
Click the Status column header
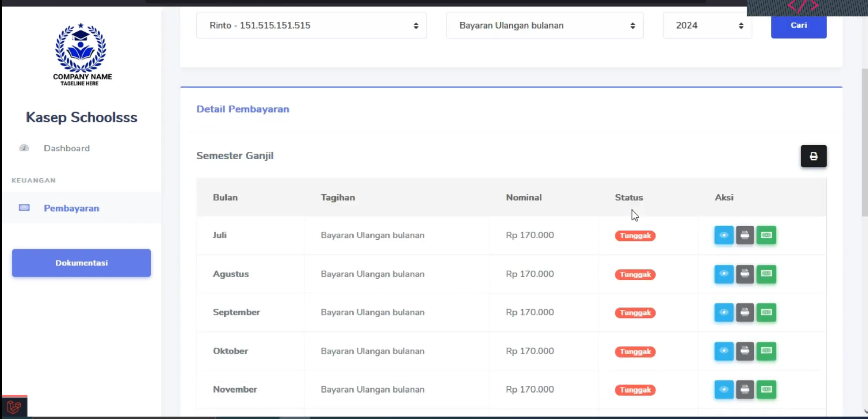[x=629, y=197]
